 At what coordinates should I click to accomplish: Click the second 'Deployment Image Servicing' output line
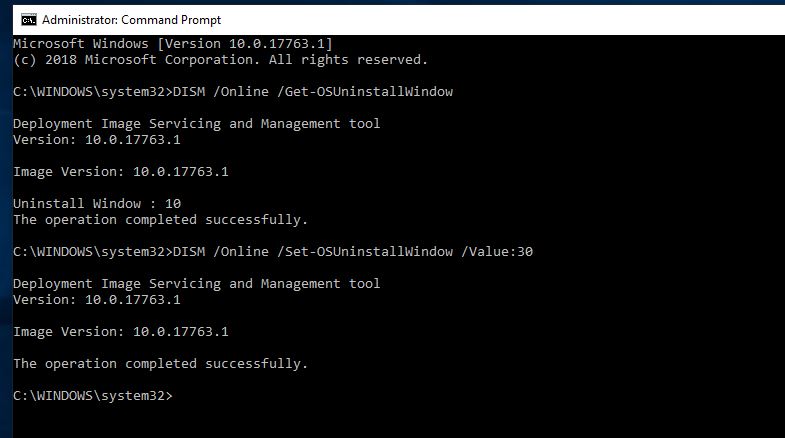pos(196,284)
